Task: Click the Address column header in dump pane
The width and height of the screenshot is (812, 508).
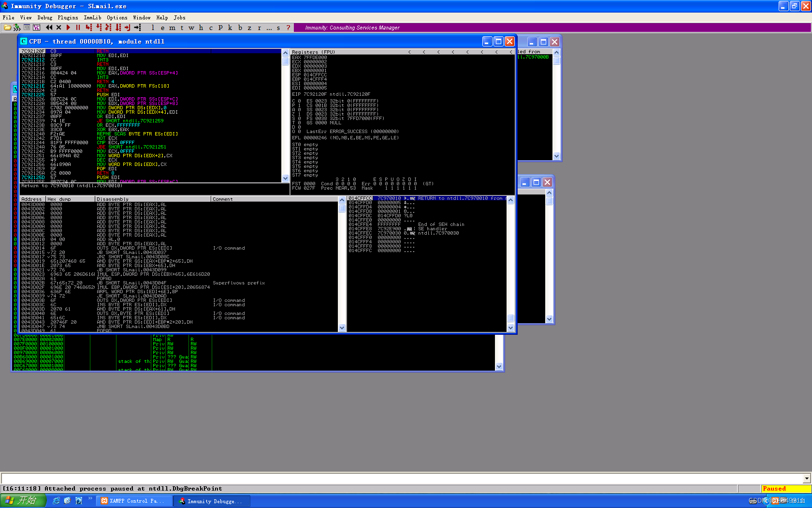Action: pos(33,199)
